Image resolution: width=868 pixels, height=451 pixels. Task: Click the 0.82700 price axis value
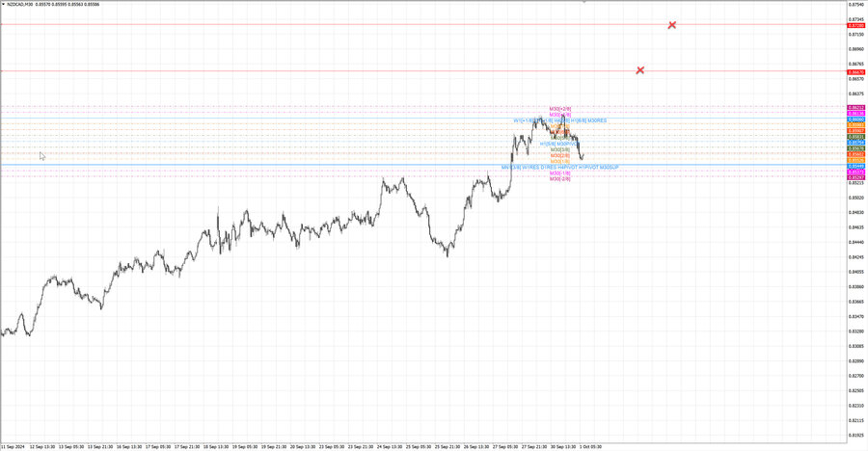click(856, 376)
